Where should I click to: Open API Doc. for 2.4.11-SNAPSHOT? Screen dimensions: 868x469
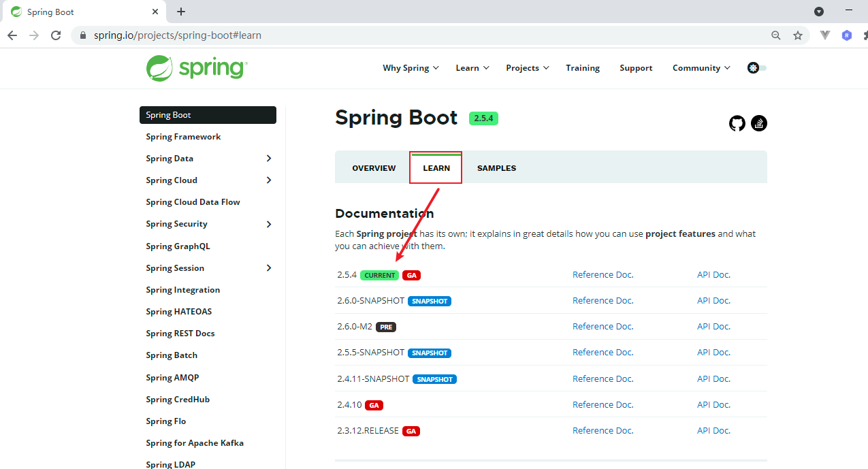(x=713, y=379)
